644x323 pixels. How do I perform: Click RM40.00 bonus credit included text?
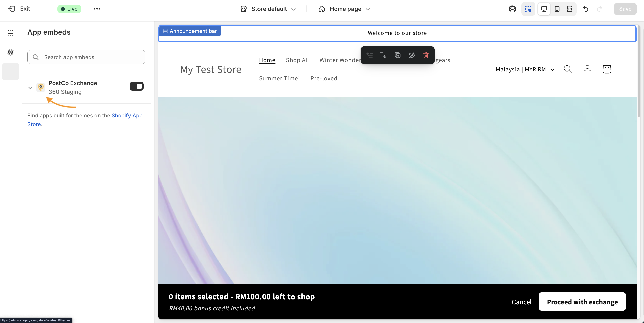point(212,308)
